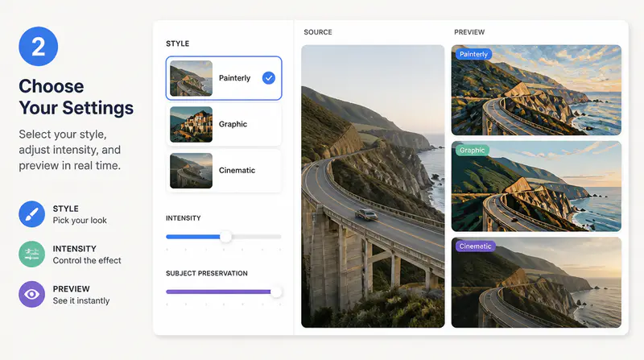Click the SUBJECT PRESERVATION label
Viewport: 644px width, 360px height.
coord(207,273)
